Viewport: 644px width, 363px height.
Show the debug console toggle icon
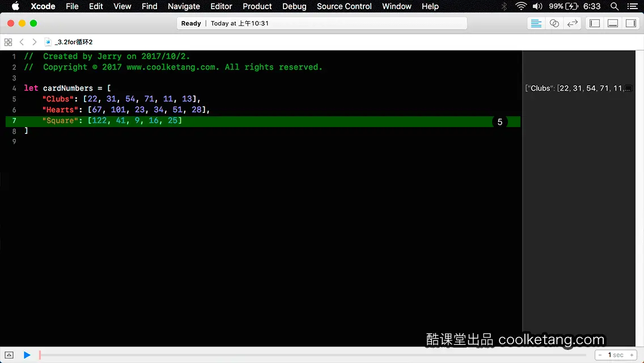[9, 355]
